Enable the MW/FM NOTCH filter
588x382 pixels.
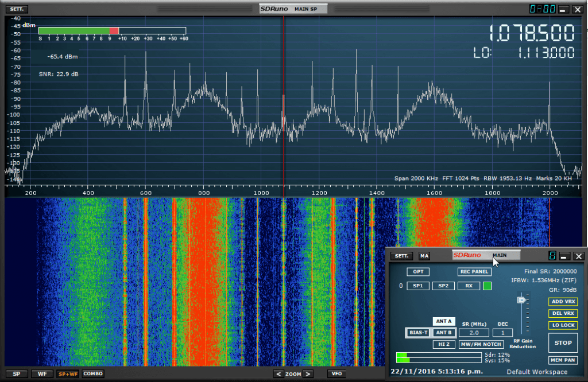pos(481,344)
